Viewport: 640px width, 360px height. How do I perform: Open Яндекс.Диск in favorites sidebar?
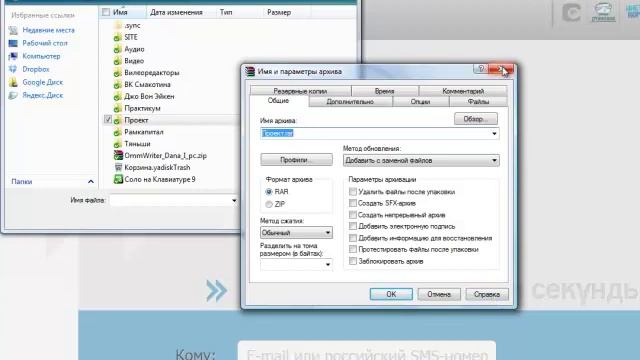point(42,95)
